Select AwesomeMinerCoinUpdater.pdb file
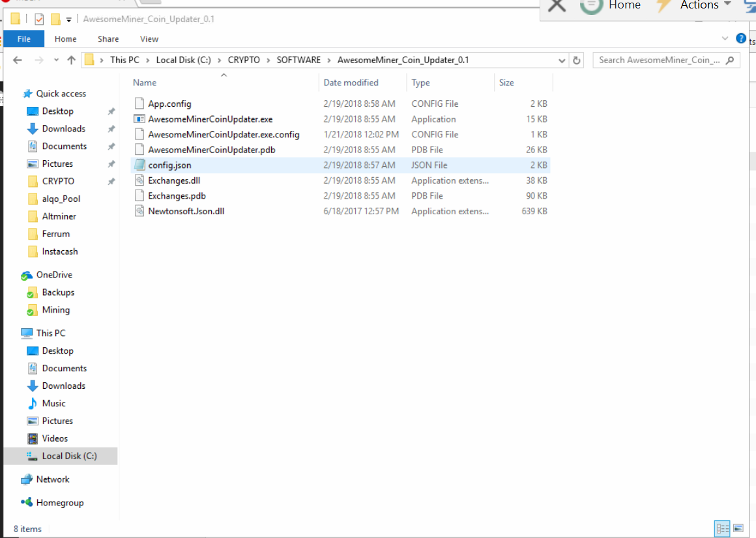Image resolution: width=756 pixels, height=538 pixels. coord(340,150)
